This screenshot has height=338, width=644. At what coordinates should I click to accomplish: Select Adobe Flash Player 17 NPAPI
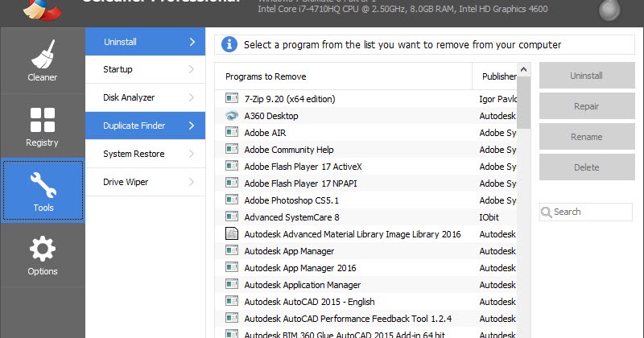coord(365,183)
